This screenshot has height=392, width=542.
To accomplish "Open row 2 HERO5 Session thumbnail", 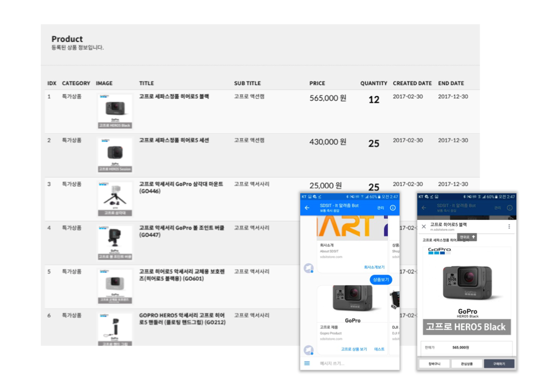I will (x=115, y=155).
